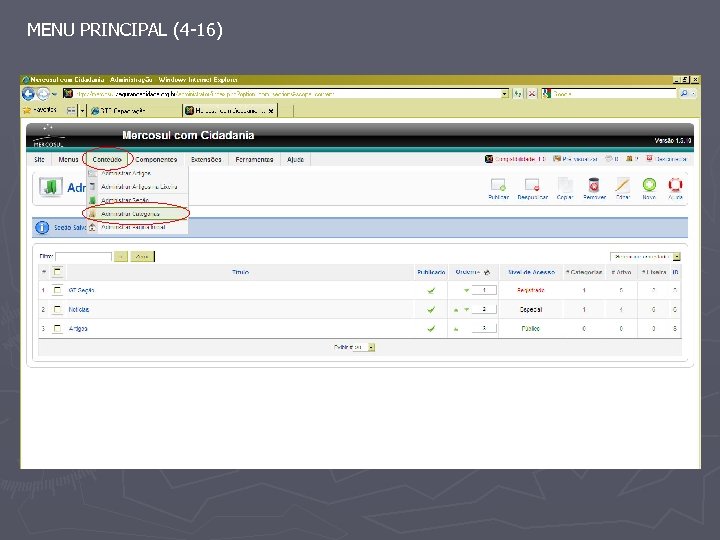
Task: Select Administrar Página Inicial menu entry
Action: click(137, 227)
